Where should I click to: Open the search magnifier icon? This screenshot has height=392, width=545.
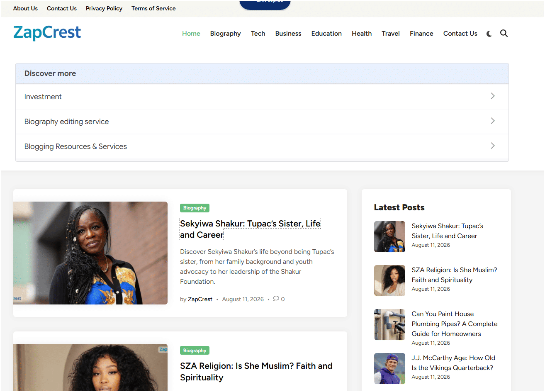point(504,33)
